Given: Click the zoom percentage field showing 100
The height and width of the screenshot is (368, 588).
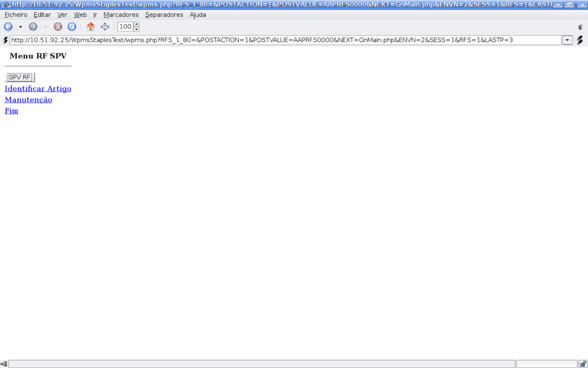Looking at the screenshot, I should [125, 26].
